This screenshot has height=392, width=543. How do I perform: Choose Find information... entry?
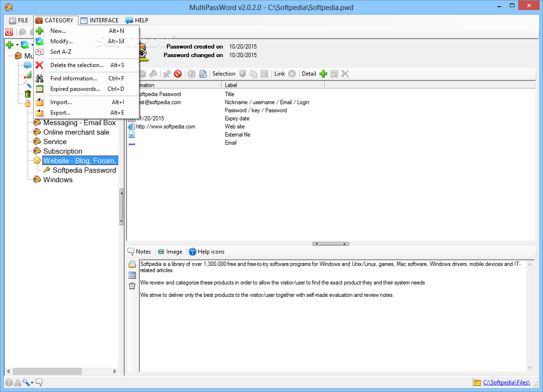point(87,78)
